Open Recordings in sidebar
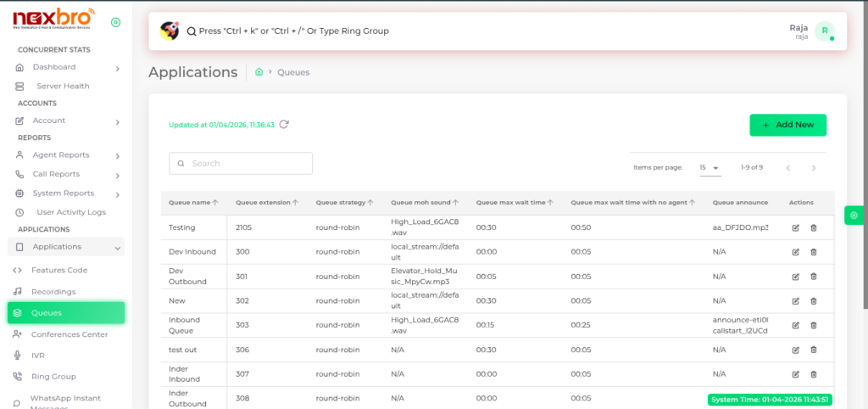Image resolution: width=868 pixels, height=409 pixels. pyautogui.click(x=53, y=292)
